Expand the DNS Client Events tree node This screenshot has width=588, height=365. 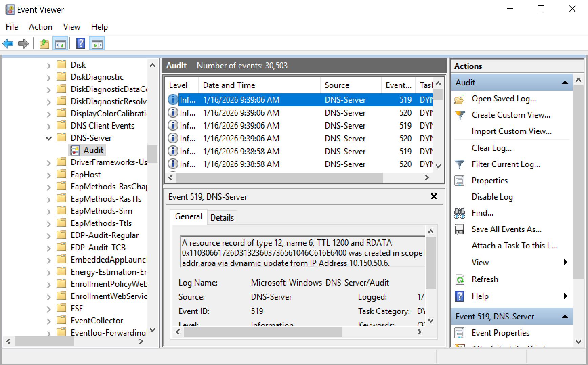pos(48,126)
